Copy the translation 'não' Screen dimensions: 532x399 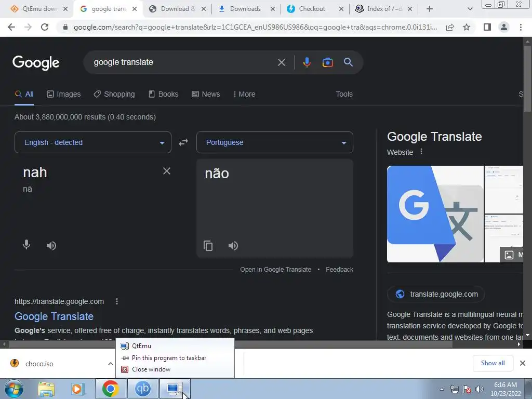(x=208, y=245)
